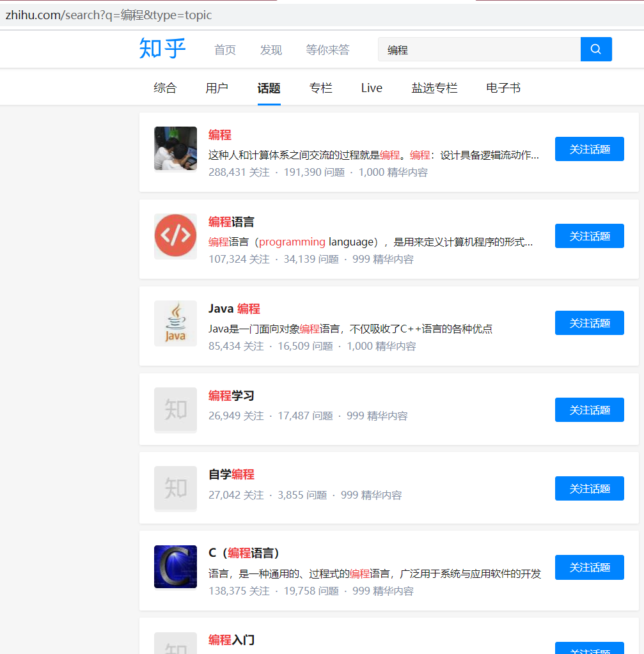The height and width of the screenshot is (654, 644).
Task: Click the 16,509 问题 count text
Action: 306,346
